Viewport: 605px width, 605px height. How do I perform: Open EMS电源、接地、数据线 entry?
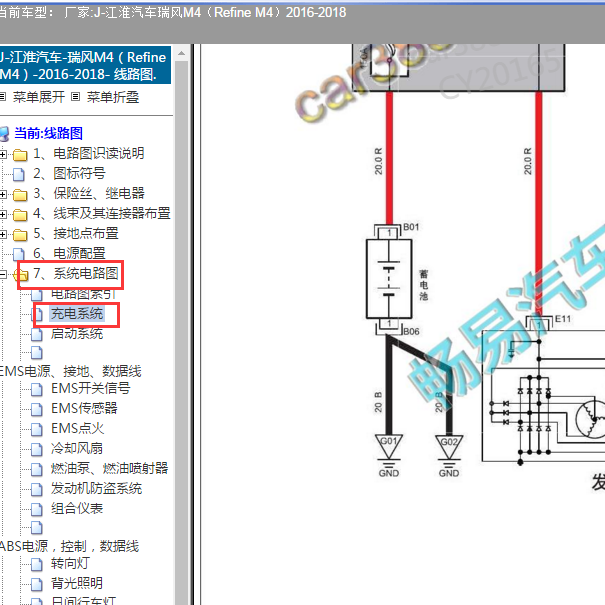tap(70, 371)
